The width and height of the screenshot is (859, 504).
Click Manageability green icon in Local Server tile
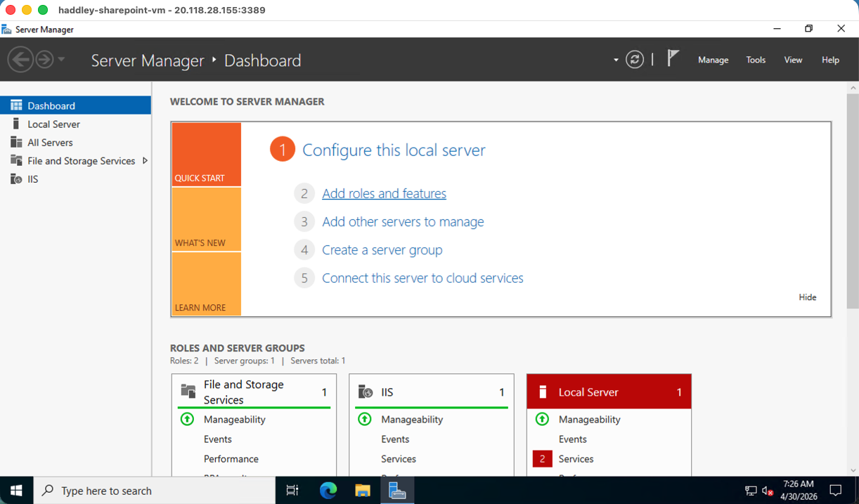click(542, 419)
